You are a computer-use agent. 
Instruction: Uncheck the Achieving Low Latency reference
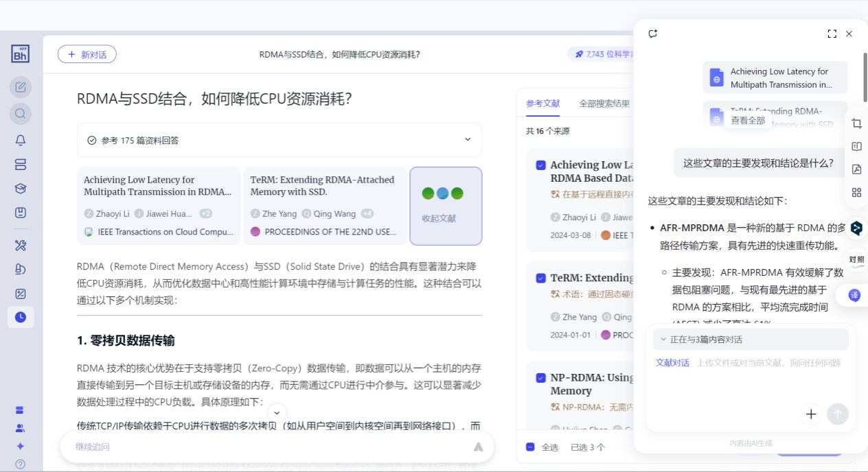click(x=540, y=165)
